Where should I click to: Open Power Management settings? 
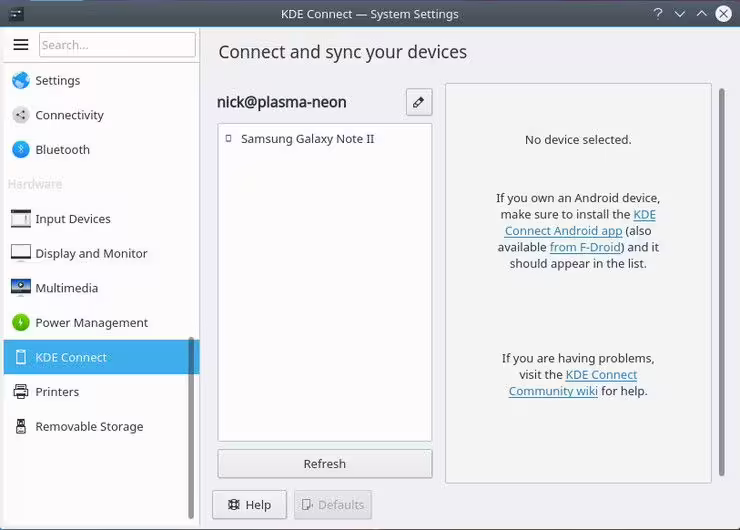[101, 322]
